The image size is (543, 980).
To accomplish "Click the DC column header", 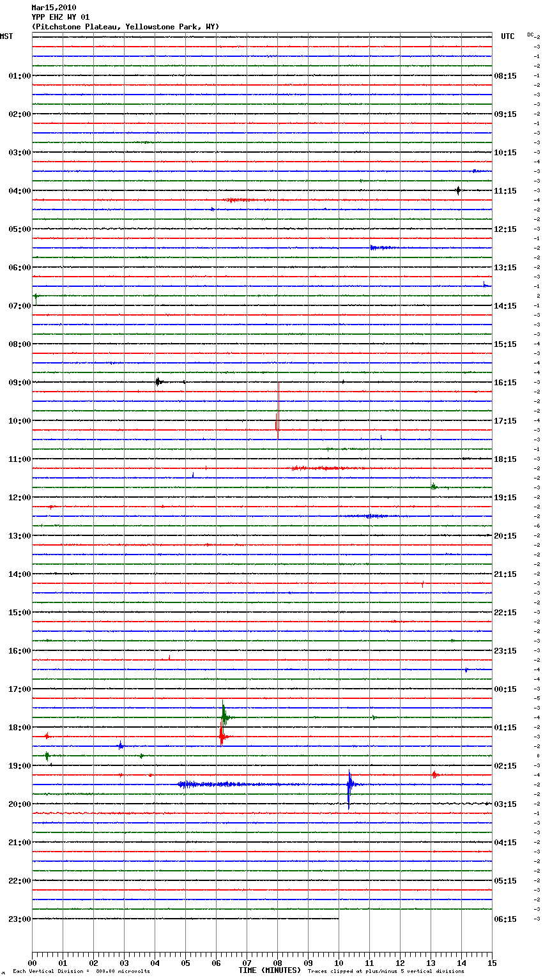I will [530, 34].
